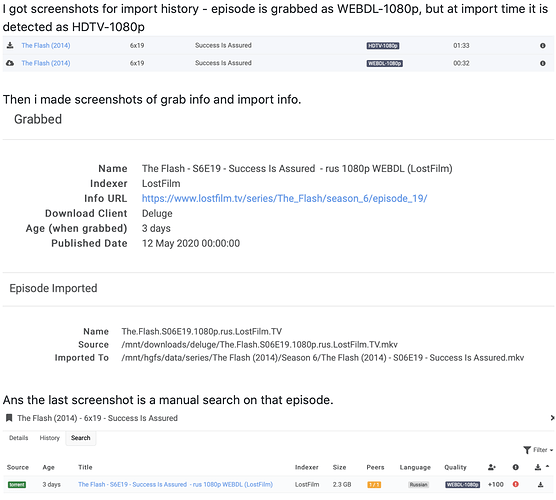Click the download release icon in the search result row
The image size is (556, 500).
[x=540, y=484]
